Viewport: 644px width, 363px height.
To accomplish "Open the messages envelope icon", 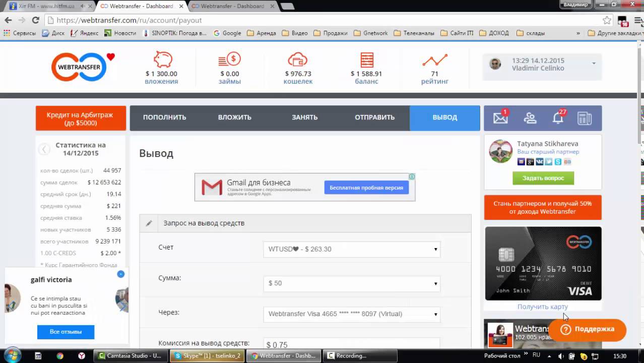I will pyautogui.click(x=500, y=118).
